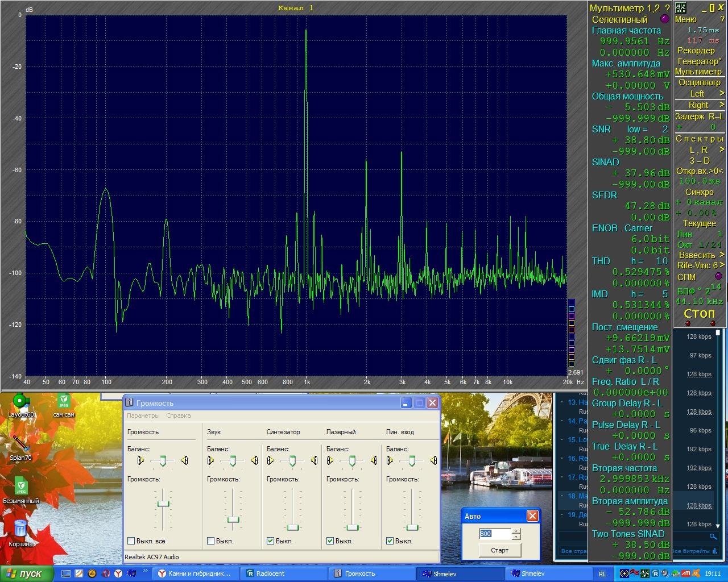Expand the Left oscillograph arrow
This screenshot has width=728, height=582.
tap(722, 93)
